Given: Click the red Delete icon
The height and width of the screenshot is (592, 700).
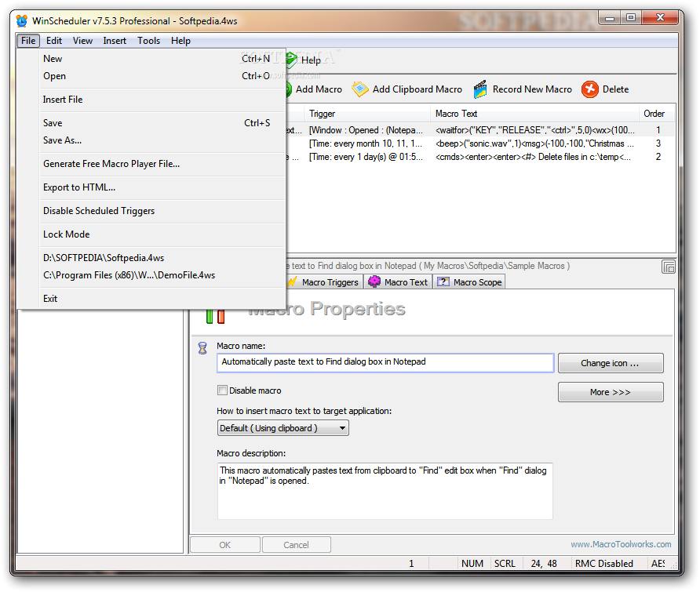Looking at the screenshot, I should click(x=589, y=89).
